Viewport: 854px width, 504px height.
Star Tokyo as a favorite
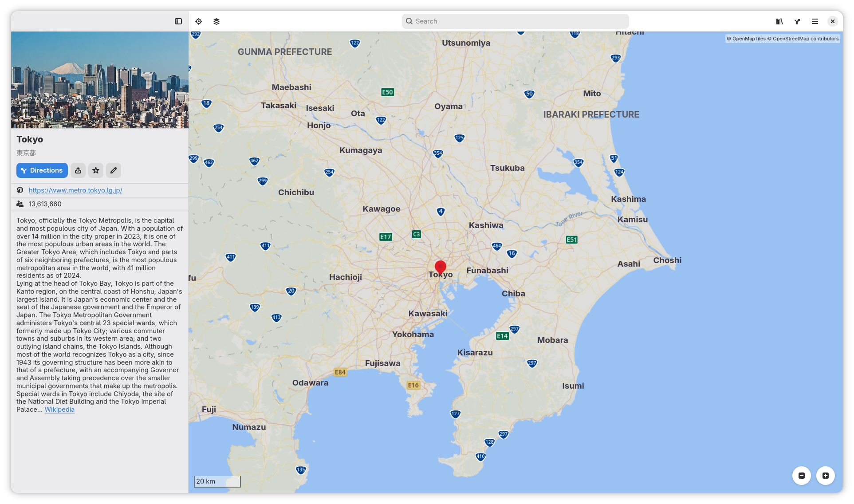point(96,170)
